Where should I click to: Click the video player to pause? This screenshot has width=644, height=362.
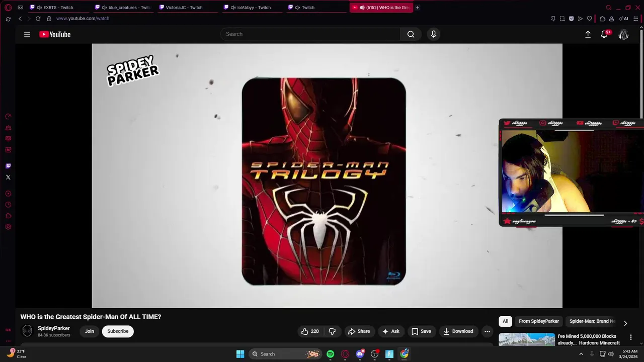(x=327, y=175)
